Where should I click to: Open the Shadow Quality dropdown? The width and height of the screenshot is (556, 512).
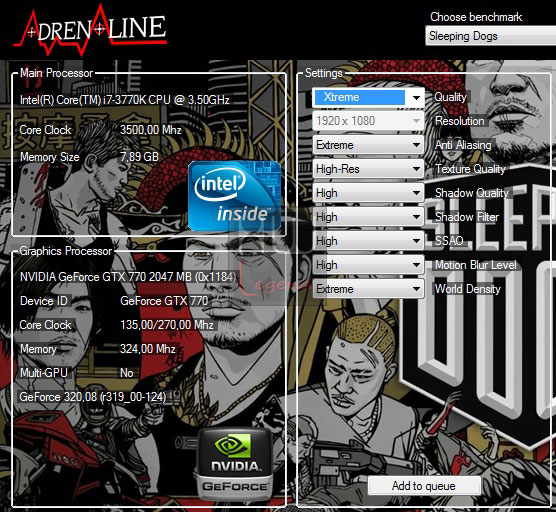click(x=368, y=193)
